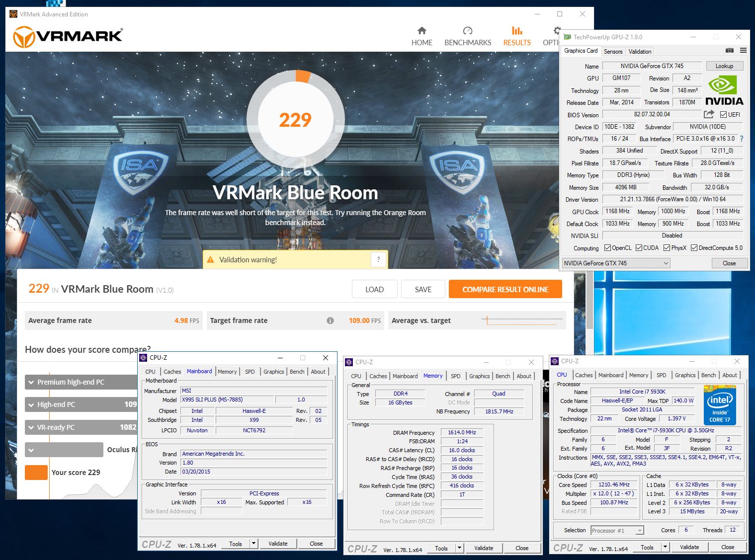Toggle the UEFI checkbox in GPU-Z
Viewport: 755px width, 560px height.
[724, 115]
